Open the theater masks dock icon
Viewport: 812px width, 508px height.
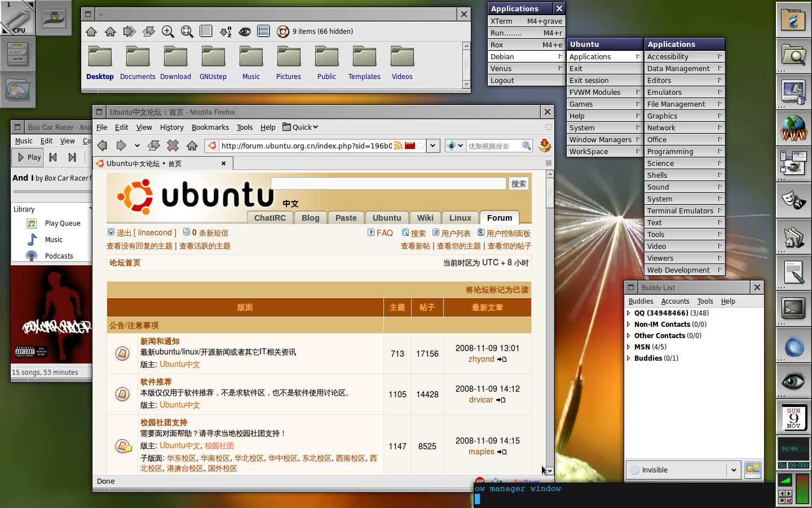(794, 199)
